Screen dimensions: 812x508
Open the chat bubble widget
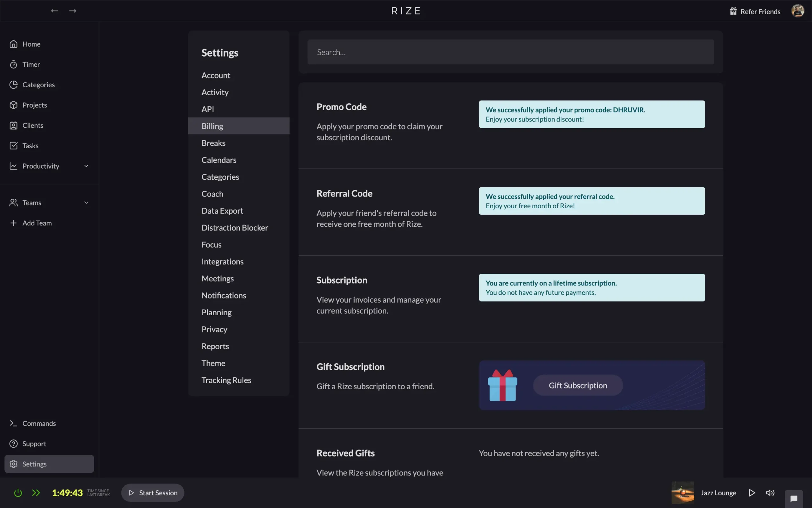click(794, 498)
